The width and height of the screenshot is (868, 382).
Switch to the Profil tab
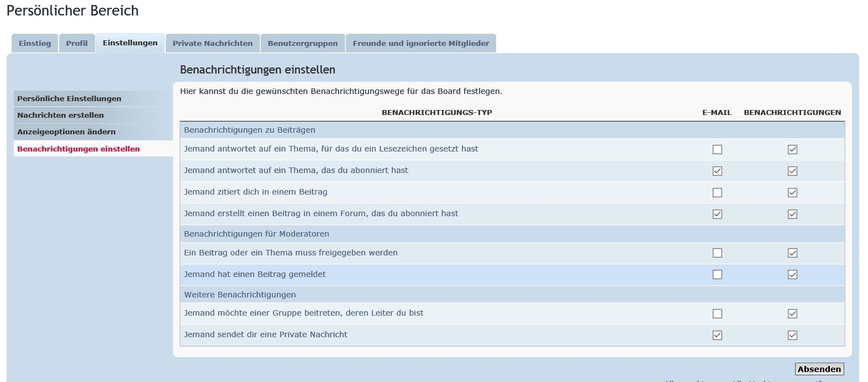click(77, 43)
